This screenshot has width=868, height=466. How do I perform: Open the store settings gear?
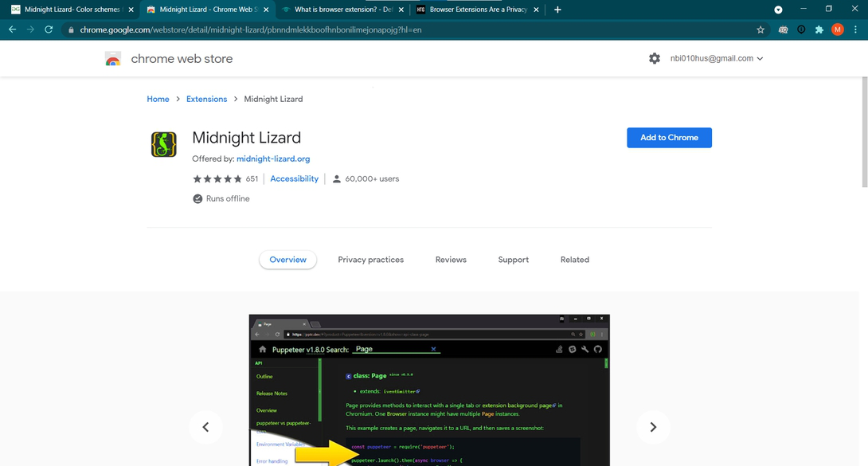(x=655, y=58)
